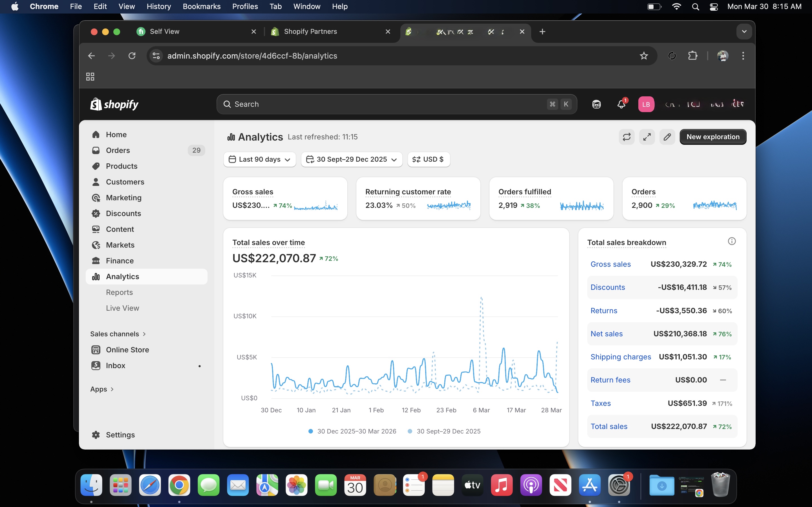Open the Net sales link in breakdown
The height and width of the screenshot is (507, 812).
click(606, 334)
